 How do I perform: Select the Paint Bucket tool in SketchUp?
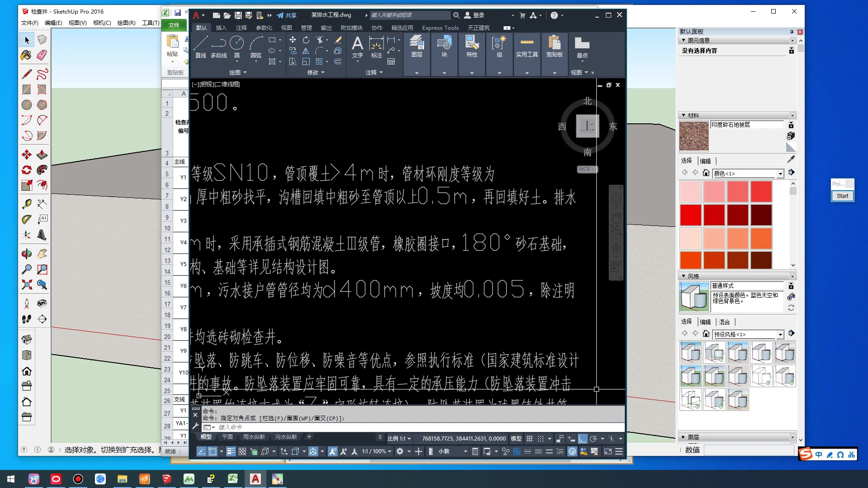(x=26, y=55)
